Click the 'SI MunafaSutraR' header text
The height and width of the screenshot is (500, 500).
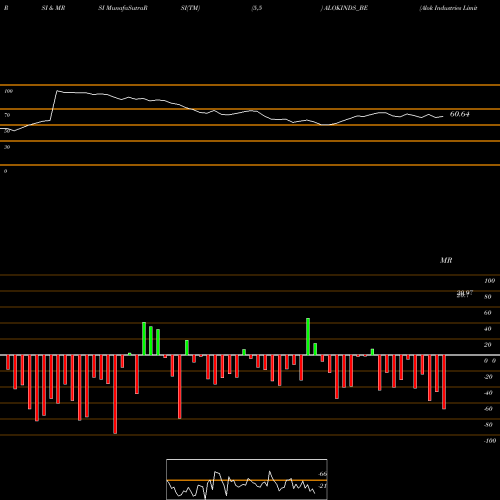click(x=123, y=8)
